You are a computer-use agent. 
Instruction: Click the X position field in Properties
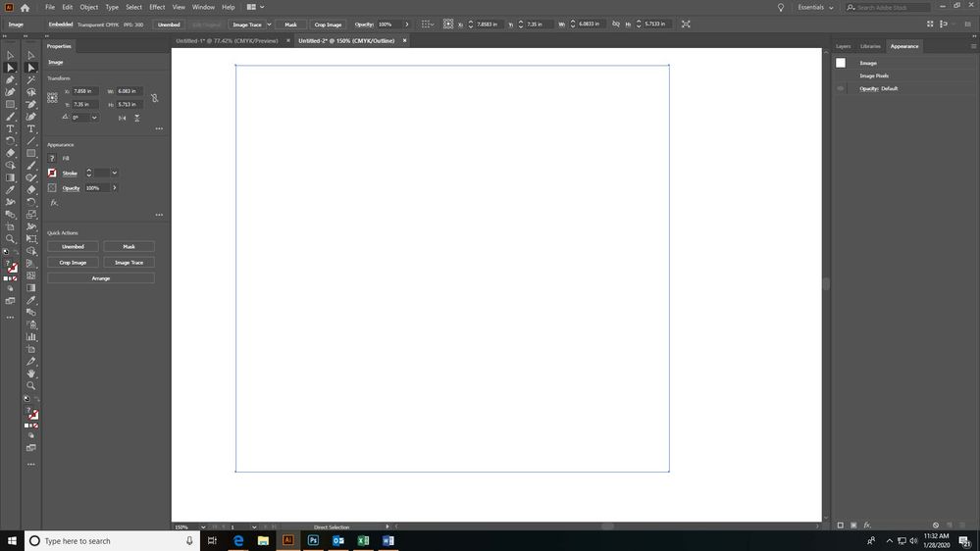(85, 91)
